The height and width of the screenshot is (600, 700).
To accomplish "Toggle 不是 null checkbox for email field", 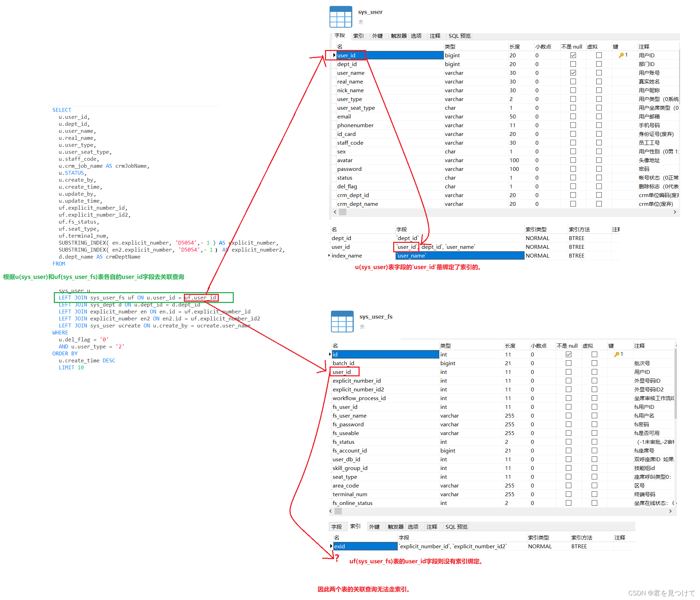I will point(573,116).
